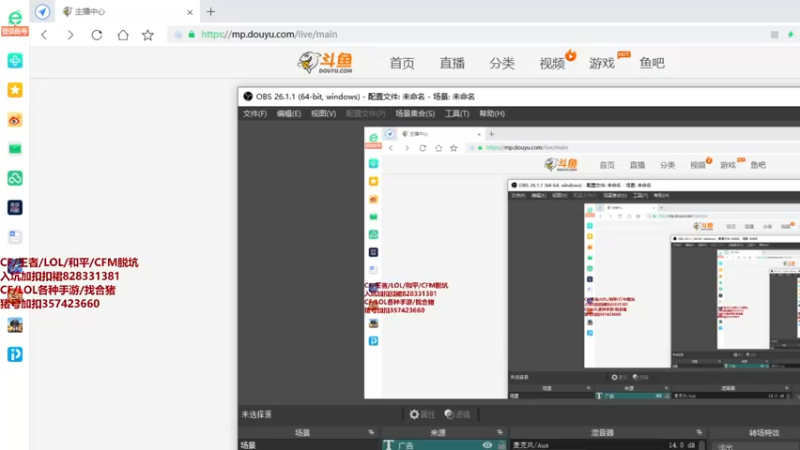The width and height of the screenshot is (800, 450).
Task: Go to the browser home page icon
Action: (123, 35)
